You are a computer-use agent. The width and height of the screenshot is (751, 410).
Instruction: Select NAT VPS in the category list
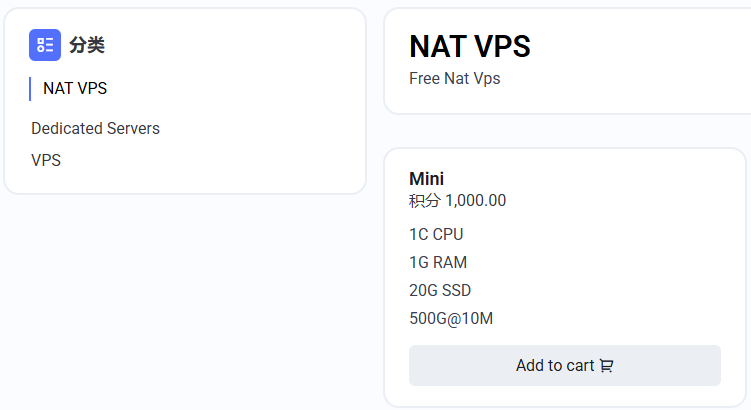(x=75, y=89)
